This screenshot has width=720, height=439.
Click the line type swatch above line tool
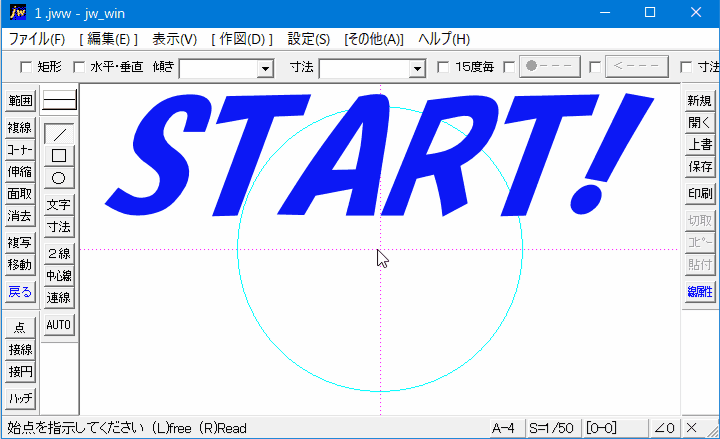(59, 101)
